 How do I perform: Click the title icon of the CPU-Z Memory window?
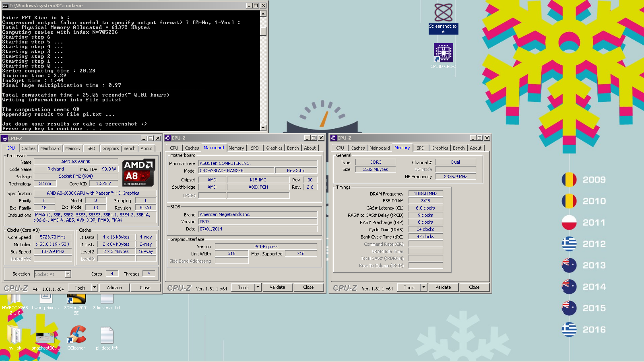click(x=334, y=138)
